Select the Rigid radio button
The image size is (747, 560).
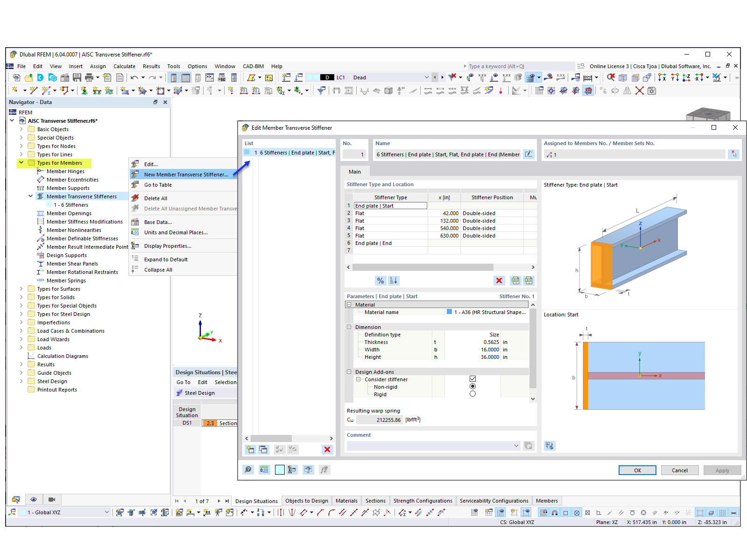coord(472,394)
